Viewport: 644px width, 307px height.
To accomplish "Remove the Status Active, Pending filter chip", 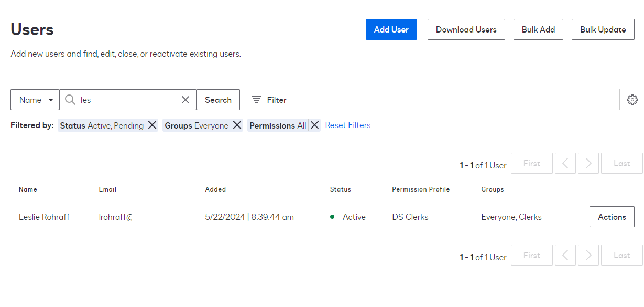I will coord(152,125).
